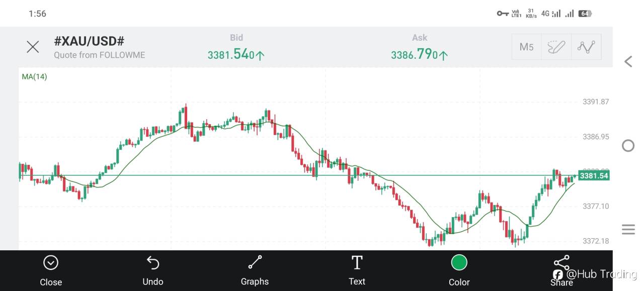The image size is (644, 291).
Task: Tap the drawing brush tool icon
Action: coord(556,47)
